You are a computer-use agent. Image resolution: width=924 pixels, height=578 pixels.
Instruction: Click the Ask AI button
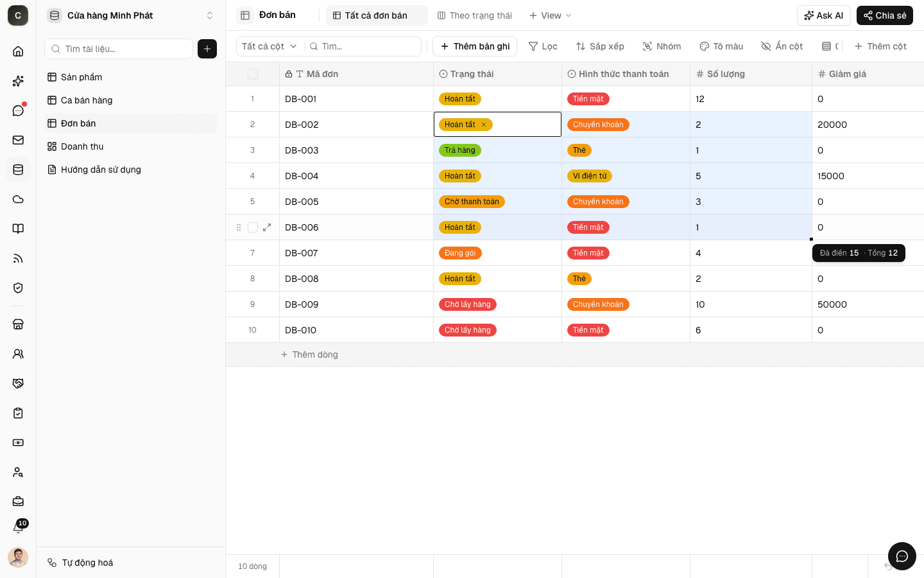click(824, 15)
